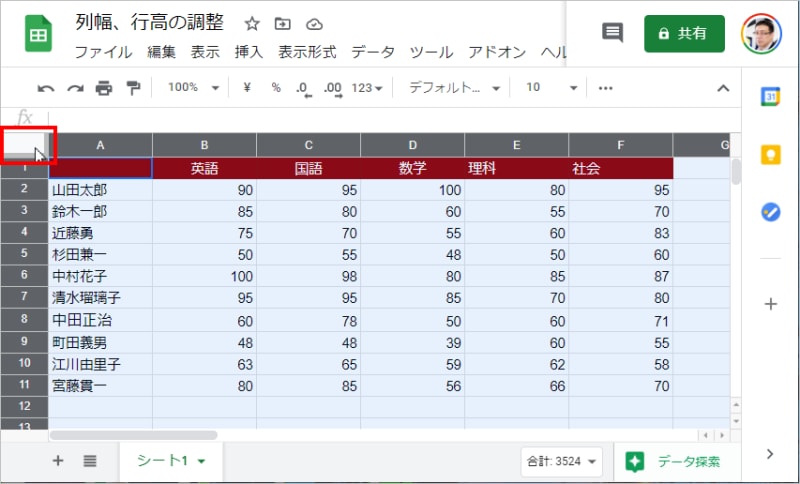Viewport: 800px width, 484px height.
Task: Open the 編集 menu
Action: (x=161, y=53)
